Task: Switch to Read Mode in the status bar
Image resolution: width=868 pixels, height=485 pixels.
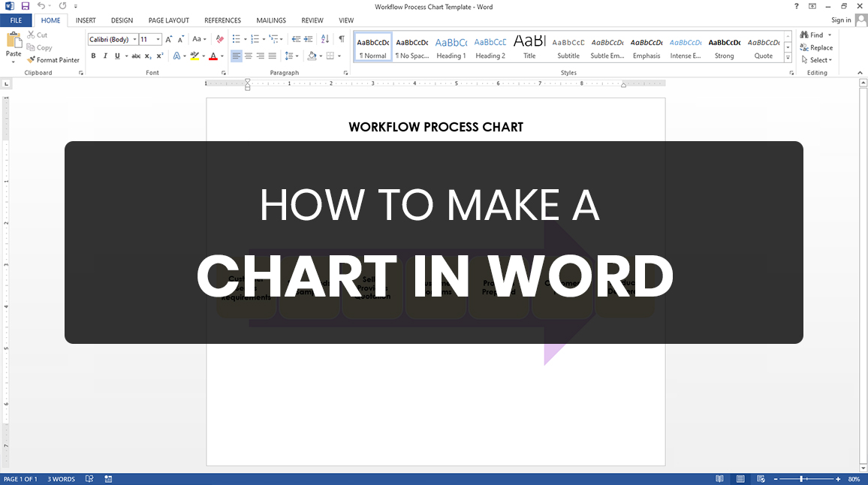Action: click(x=719, y=478)
